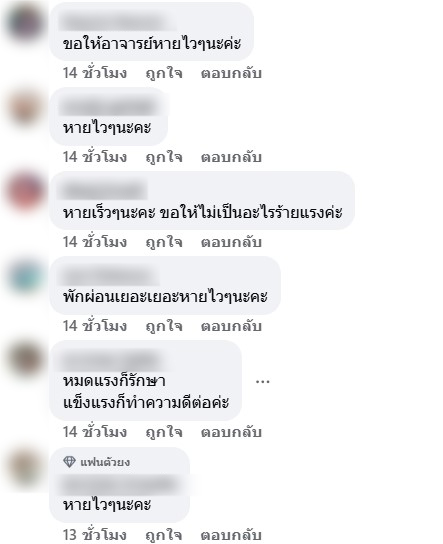Click the diamond top fan badge icon
This screenshot has width=443, height=544.
point(69,462)
